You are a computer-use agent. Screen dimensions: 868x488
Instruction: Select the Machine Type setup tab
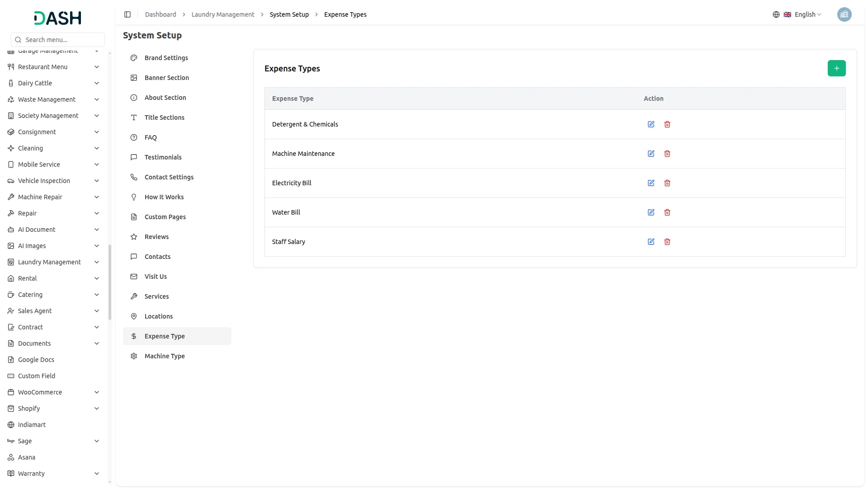[x=177, y=356]
